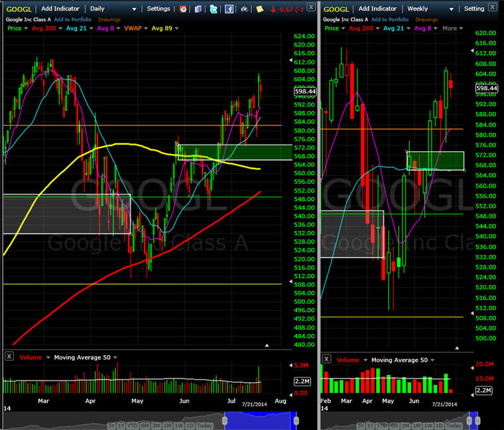This screenshot has width=504, height=430.
Task: Select the Today range in Weekly chart
Action: (454, 425)
